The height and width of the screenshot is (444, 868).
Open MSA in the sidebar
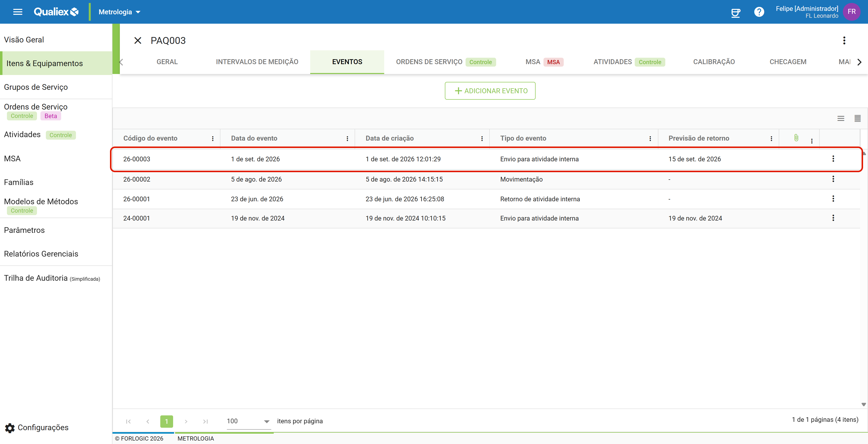[x=56, y=158]
